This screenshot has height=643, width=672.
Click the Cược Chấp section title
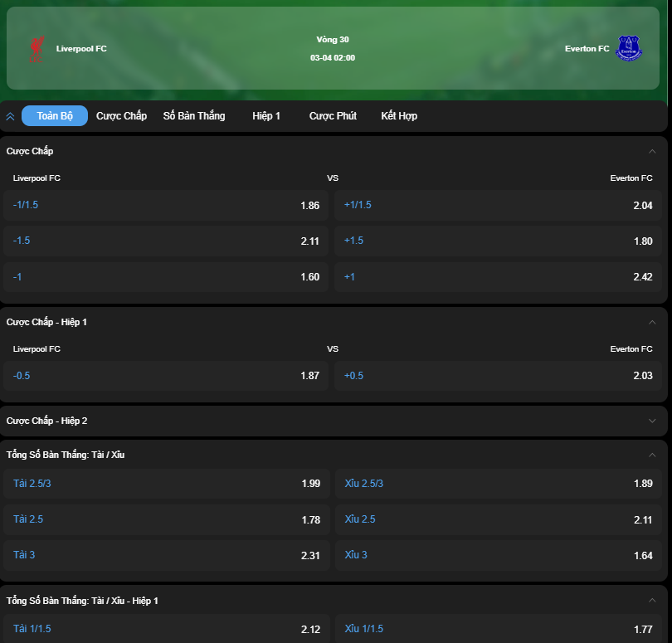[x=30, y=151]
